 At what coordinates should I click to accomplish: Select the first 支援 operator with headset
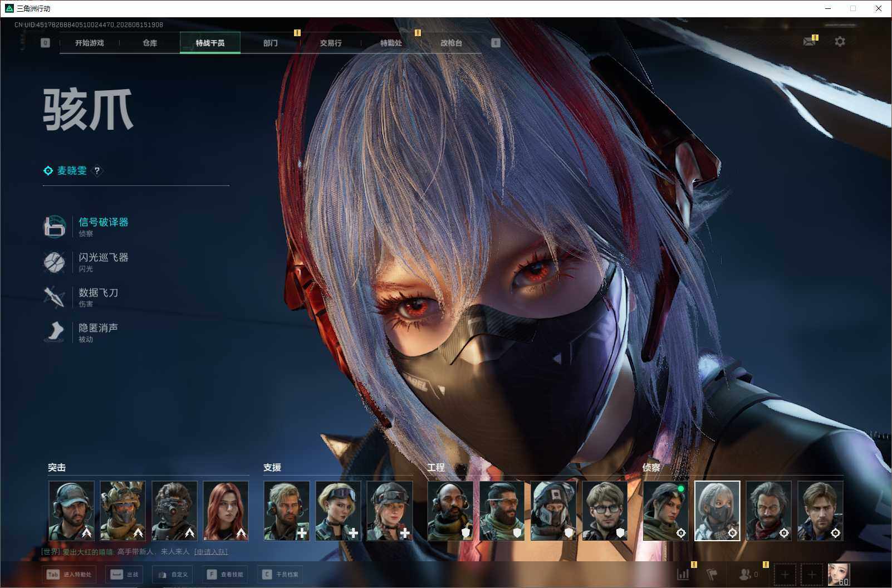coord(287,511)
